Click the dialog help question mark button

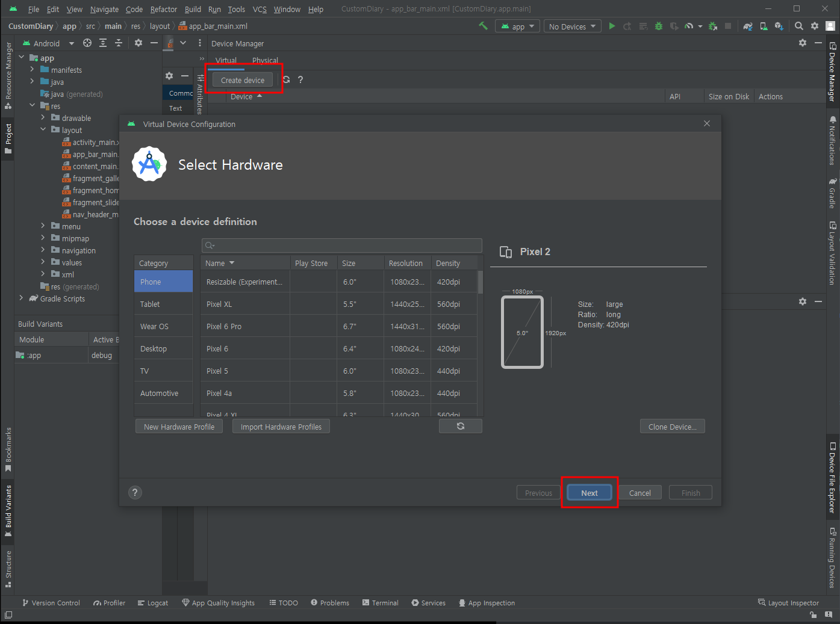point(135,492)
